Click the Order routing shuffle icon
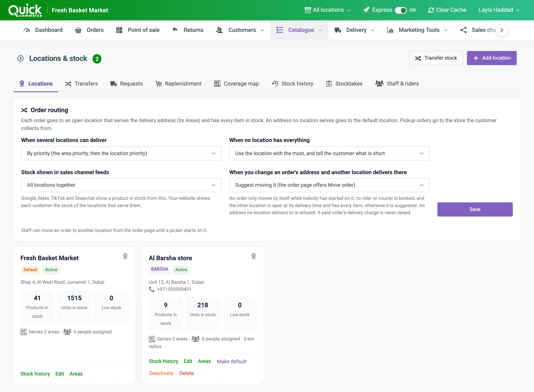 point(24,110)
